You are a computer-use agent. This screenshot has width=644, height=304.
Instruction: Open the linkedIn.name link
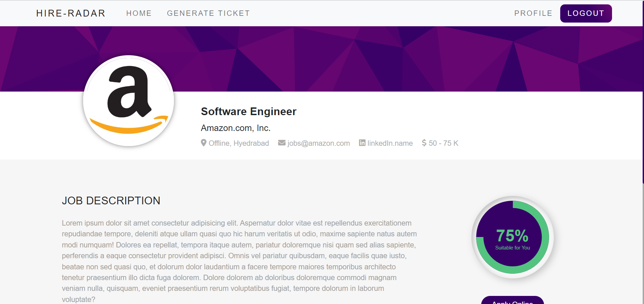click(x=390, y=143)
